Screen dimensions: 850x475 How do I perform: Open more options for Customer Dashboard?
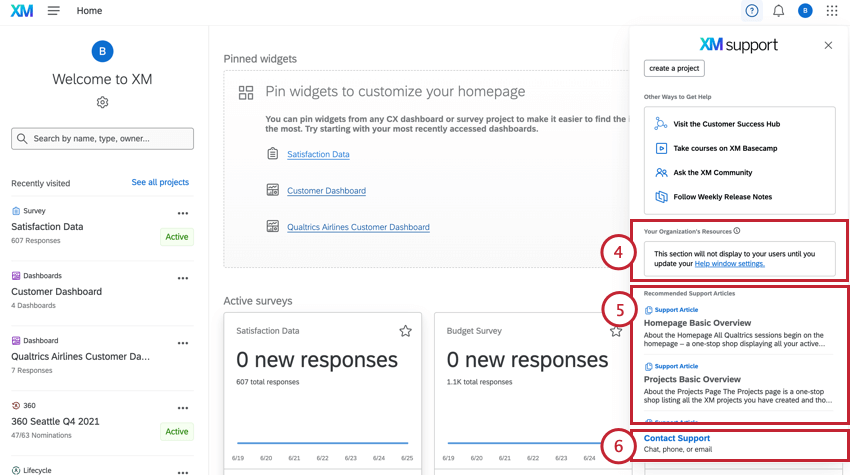[x=183, y=278]
